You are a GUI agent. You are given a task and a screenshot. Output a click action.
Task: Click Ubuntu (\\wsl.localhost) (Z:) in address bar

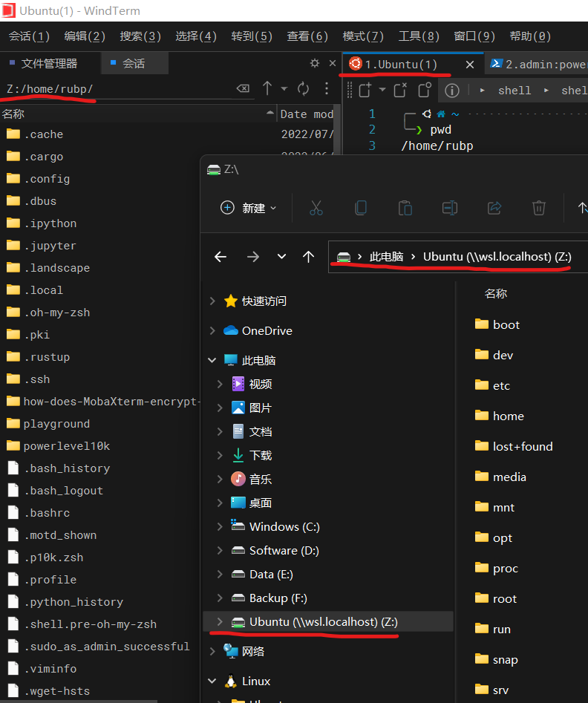(x=497, y=257)
